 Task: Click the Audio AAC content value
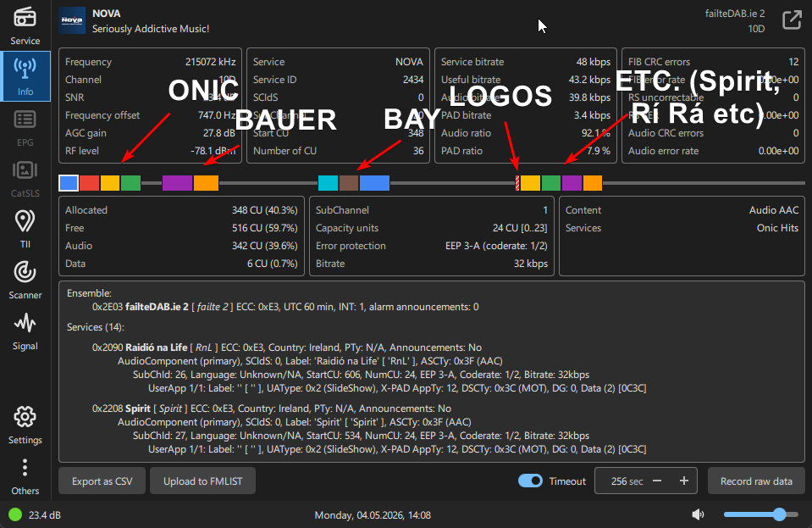point(774,210)
